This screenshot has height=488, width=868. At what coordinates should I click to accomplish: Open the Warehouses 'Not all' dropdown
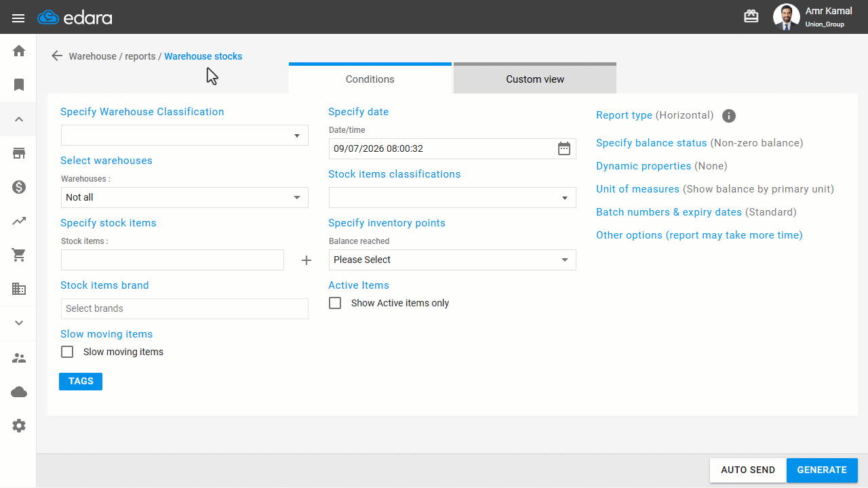click(x=184, y=197)
